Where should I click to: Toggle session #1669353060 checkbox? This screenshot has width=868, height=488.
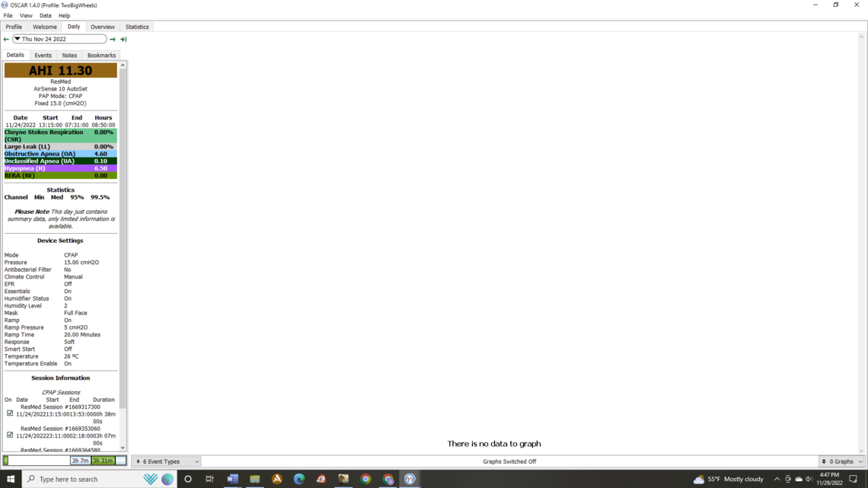tap(10, 435)
